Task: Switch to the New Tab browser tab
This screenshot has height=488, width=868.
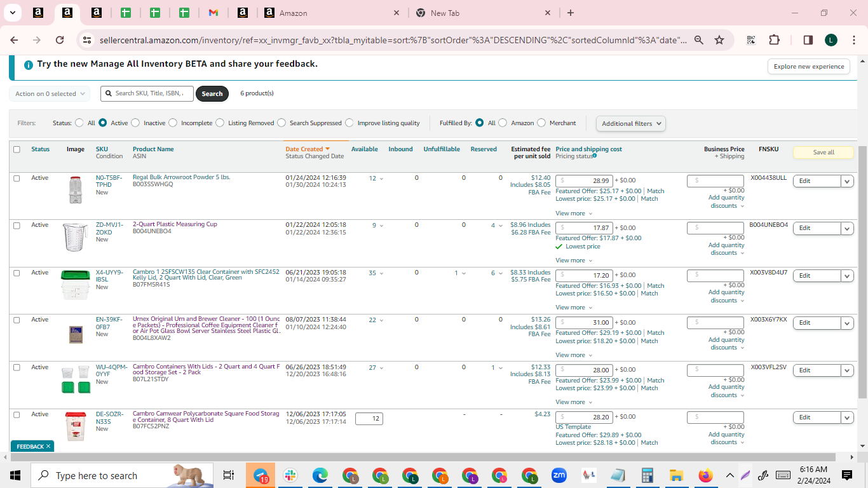Action: click(483, 13)
